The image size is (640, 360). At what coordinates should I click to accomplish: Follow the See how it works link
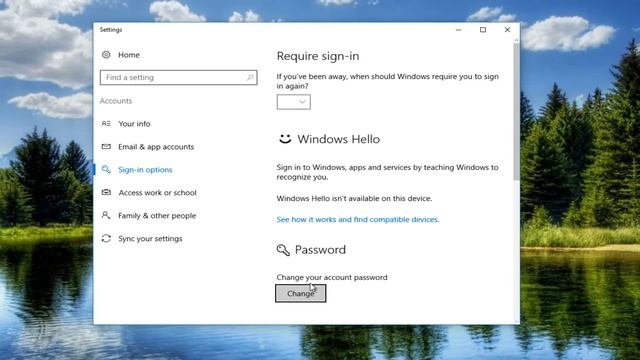358,220
